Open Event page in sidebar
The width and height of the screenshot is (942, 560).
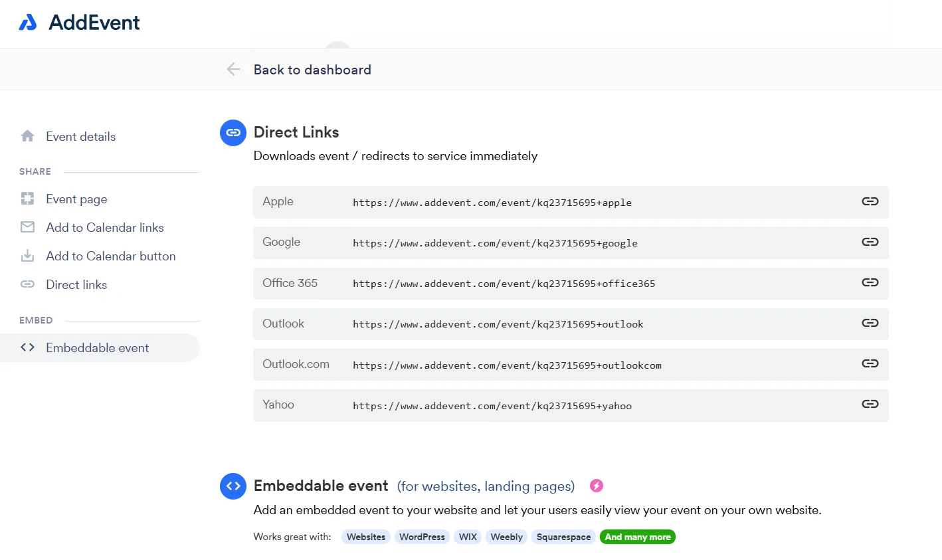coord(76,199)
